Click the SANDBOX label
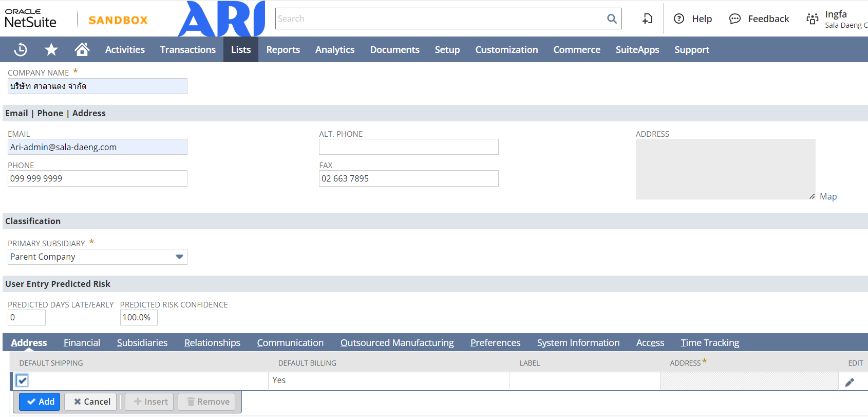868x417 pixels. point(118,20)
